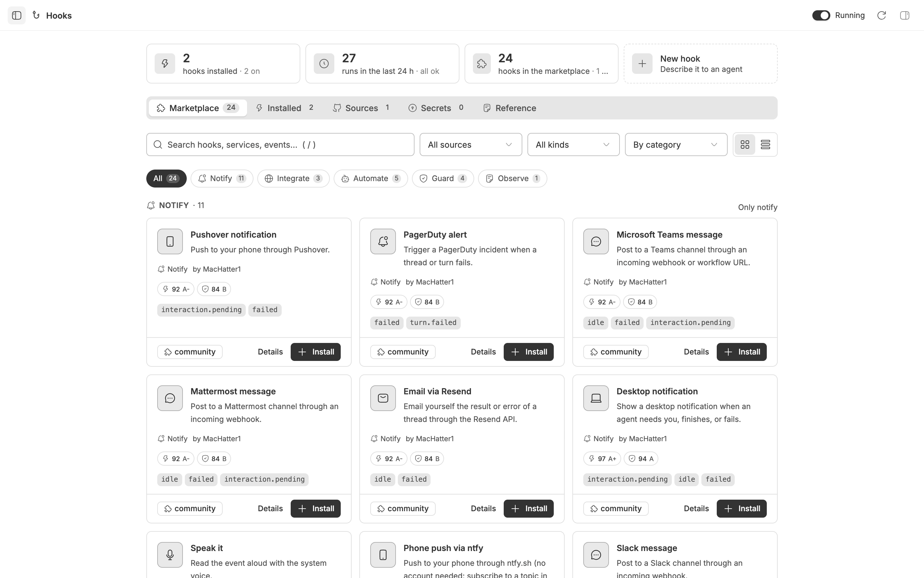Click community badge on Mattermost card
The width and height of the screenshot is (924, 578).
[190, 508]
